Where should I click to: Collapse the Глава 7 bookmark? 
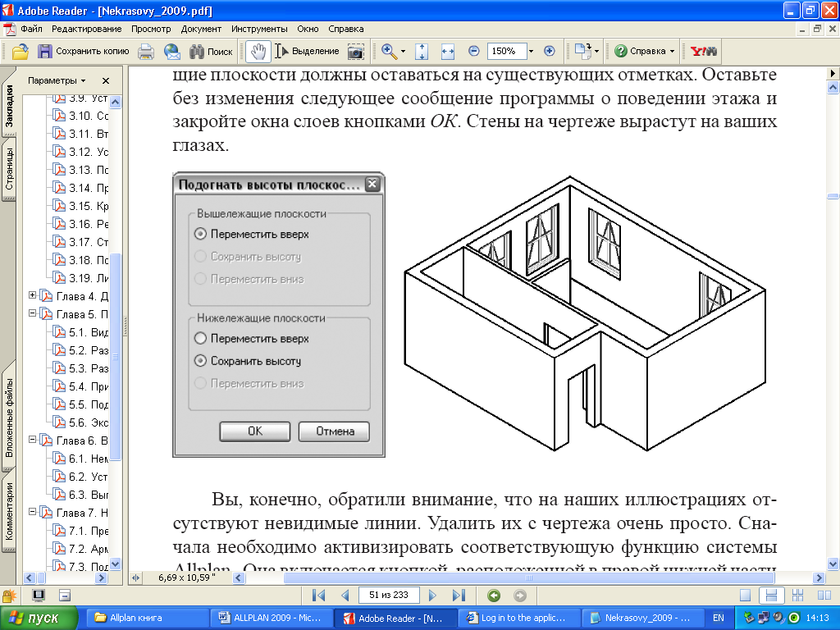(32, 512)
